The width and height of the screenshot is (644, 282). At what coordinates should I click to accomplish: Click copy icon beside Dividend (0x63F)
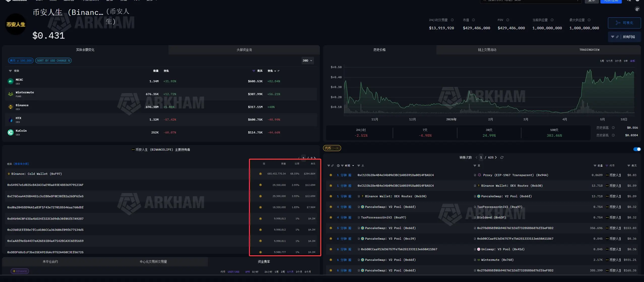pyautogui.click(x=475, y=217)
